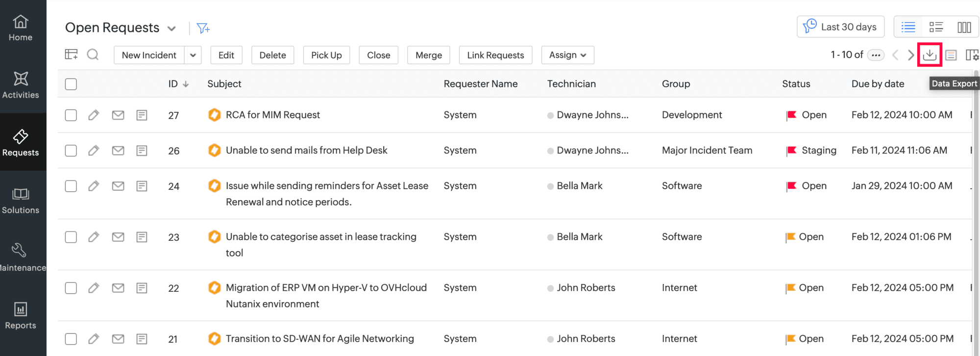Tick the checkbox for request 22
980x356 pixels.
click(x=71, y=288)
